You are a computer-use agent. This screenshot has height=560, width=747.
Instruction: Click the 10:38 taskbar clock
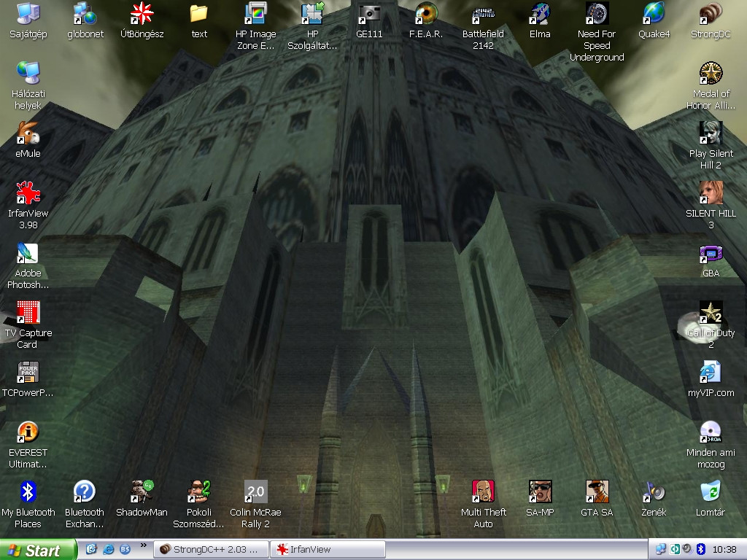[x=724, y=550]
